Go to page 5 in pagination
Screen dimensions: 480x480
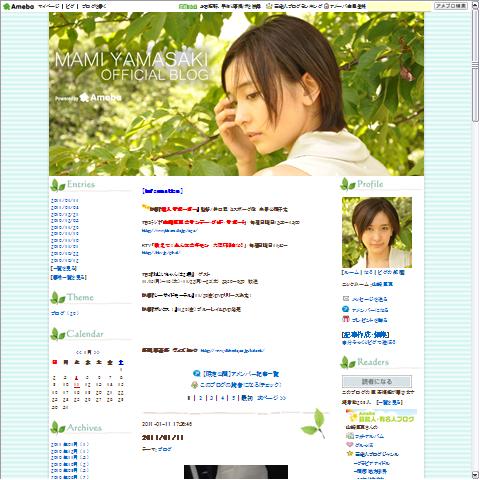[x=233, y=398]
